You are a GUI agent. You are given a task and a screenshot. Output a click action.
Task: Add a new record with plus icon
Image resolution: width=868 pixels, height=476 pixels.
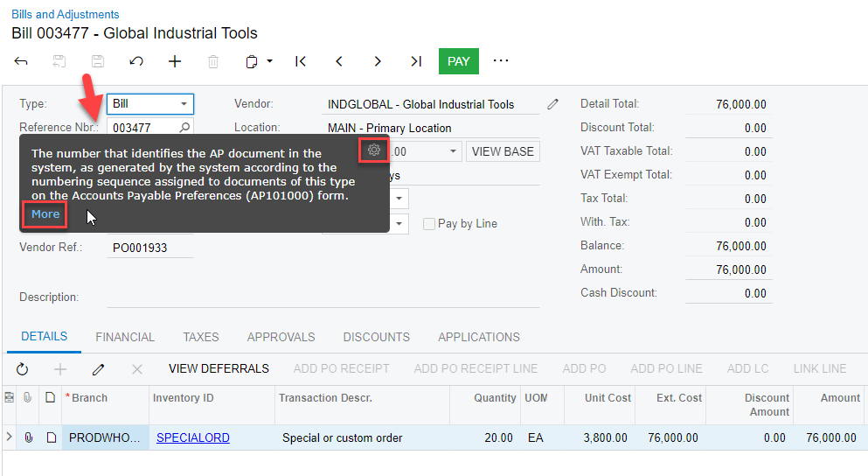(175, 61)
